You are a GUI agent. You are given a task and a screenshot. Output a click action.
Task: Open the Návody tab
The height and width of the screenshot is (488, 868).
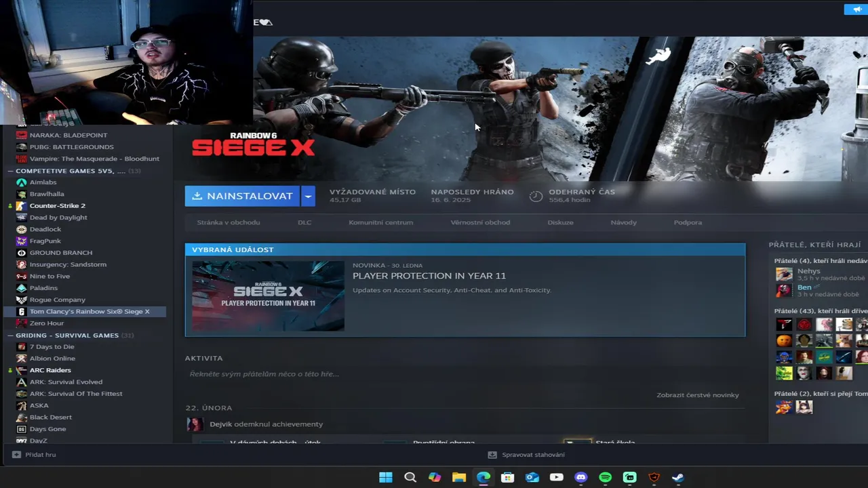point(624,222)
